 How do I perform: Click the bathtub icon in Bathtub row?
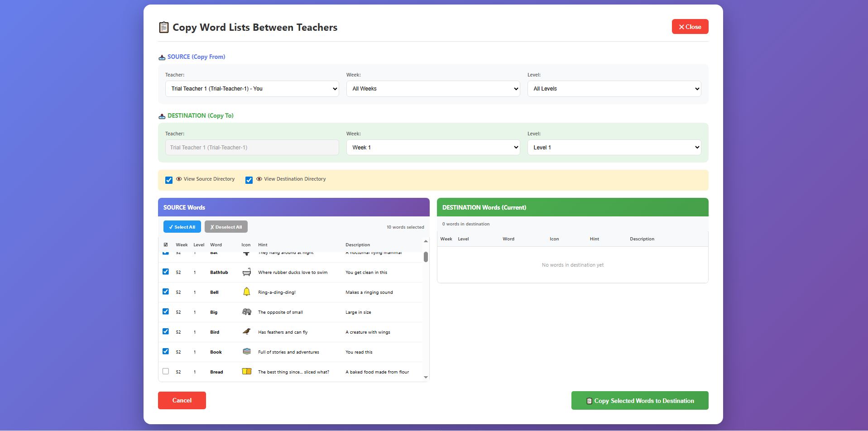point(246,272)
